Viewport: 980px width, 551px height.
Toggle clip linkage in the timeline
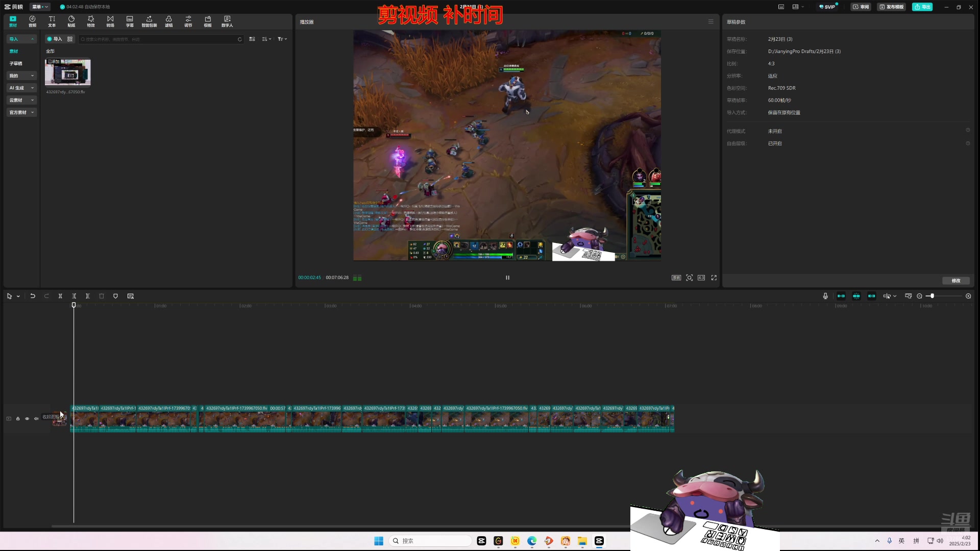pos(872,296)
